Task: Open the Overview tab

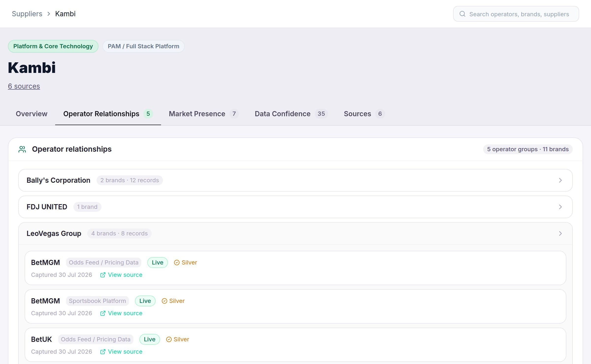Action: coord(32,114)
